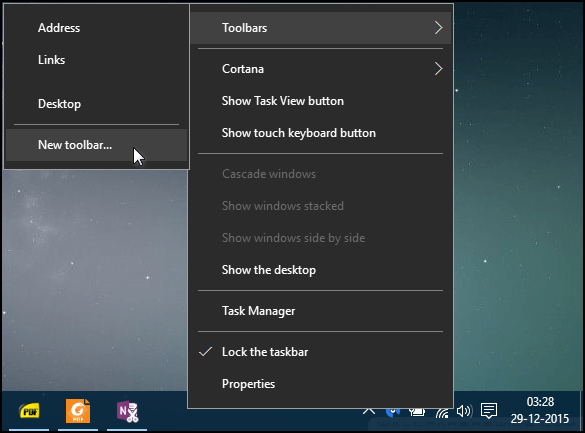The image size is (585, 433).
Task: Open OneNote clipping tool in taskbar
Action: tap(127, 411)
